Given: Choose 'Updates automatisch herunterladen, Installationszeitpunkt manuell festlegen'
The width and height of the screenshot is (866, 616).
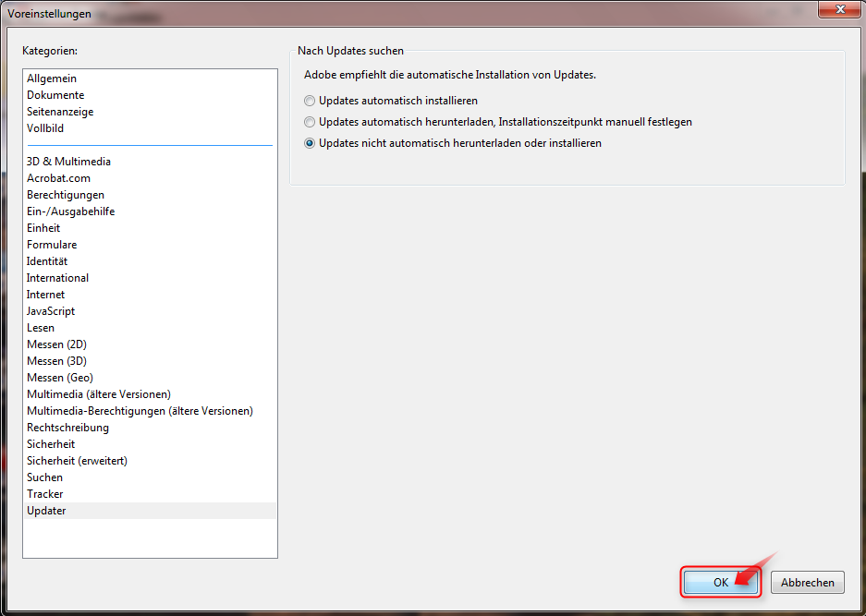Looking at the screenshot, I should click(x=310, y=121).
